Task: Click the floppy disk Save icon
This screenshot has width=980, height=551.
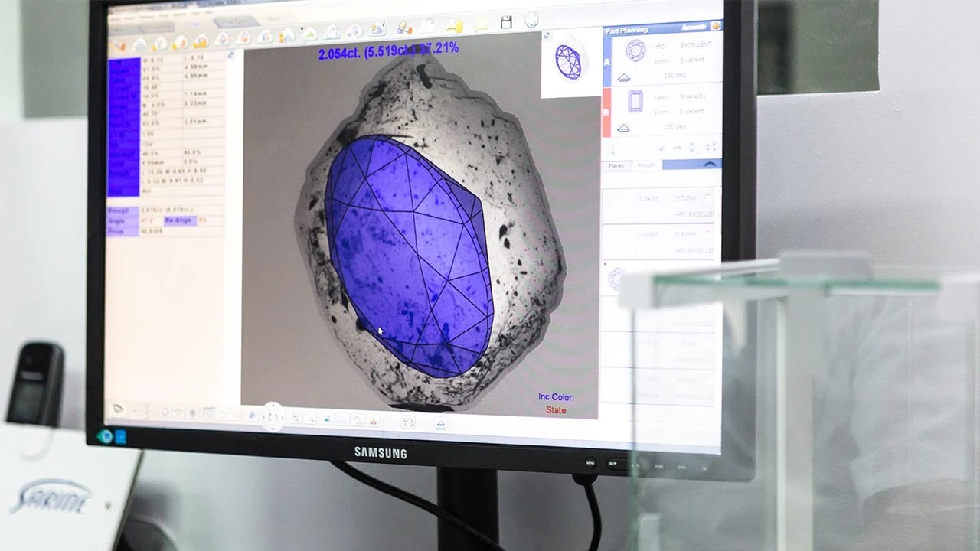Action: point(506,22)
